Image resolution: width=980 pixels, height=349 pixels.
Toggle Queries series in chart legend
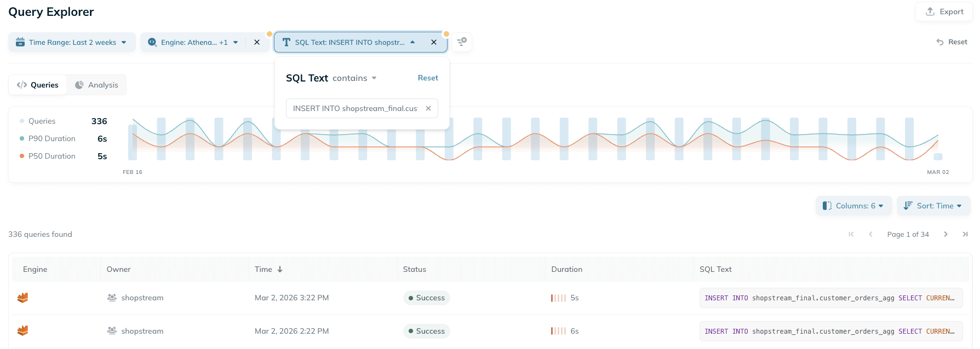click(x=42, y=121)
